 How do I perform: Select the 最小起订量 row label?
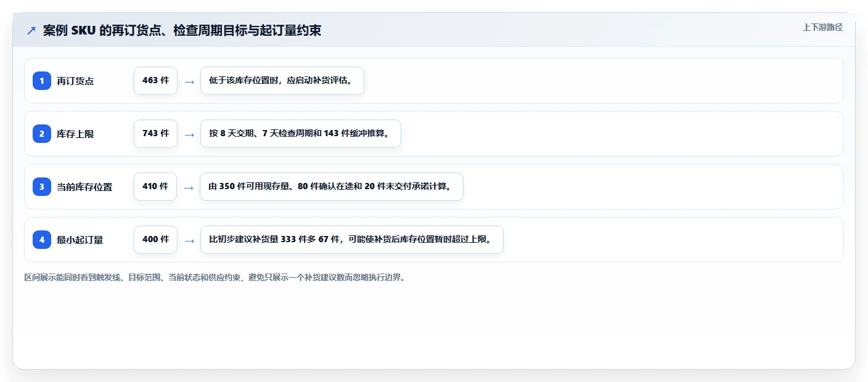click(80, 240)
